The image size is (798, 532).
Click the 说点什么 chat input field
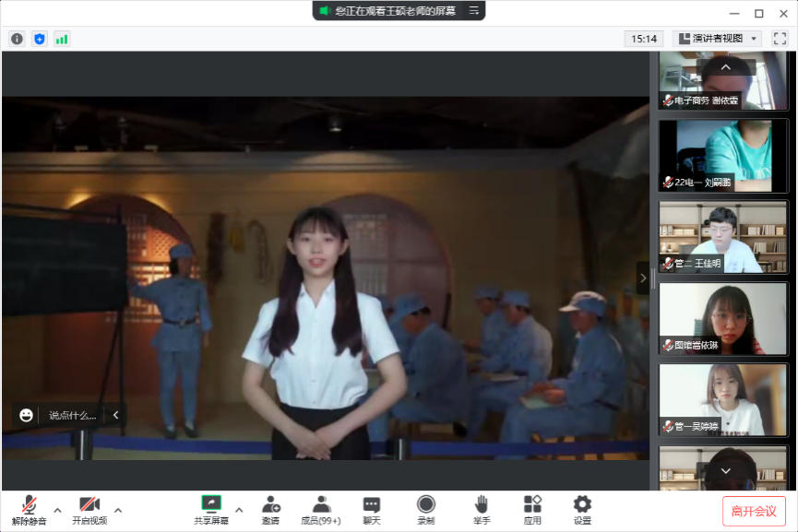[72, 415]
